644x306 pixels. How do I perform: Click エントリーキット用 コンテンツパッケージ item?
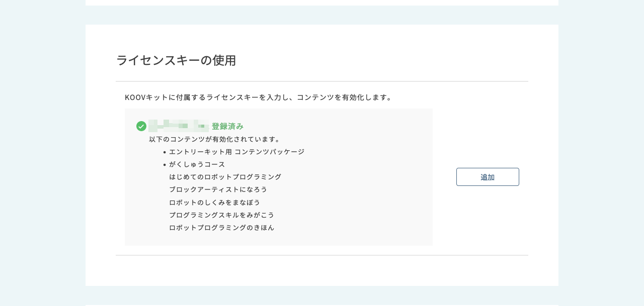point(236,152)
